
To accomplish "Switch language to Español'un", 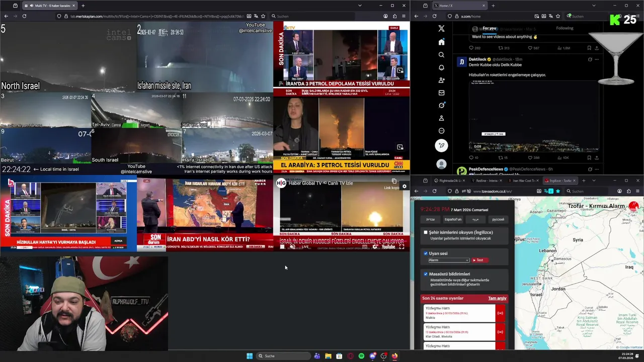I will [x=453, y=219].
